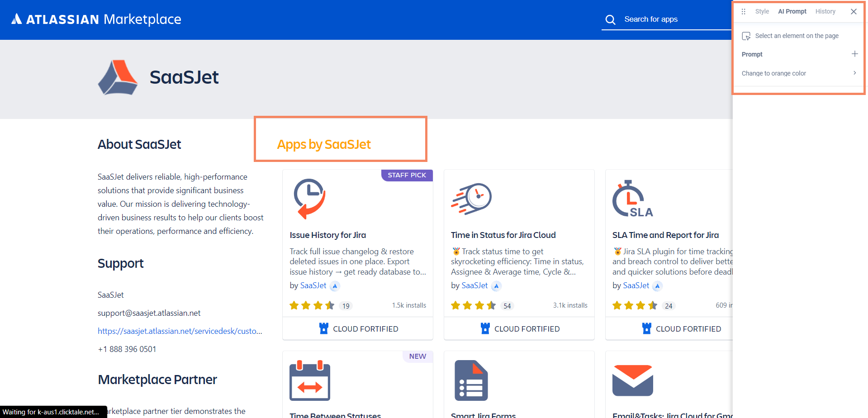
Task: Open the Time in Status clock icon
Action: (x=471, y=199)
